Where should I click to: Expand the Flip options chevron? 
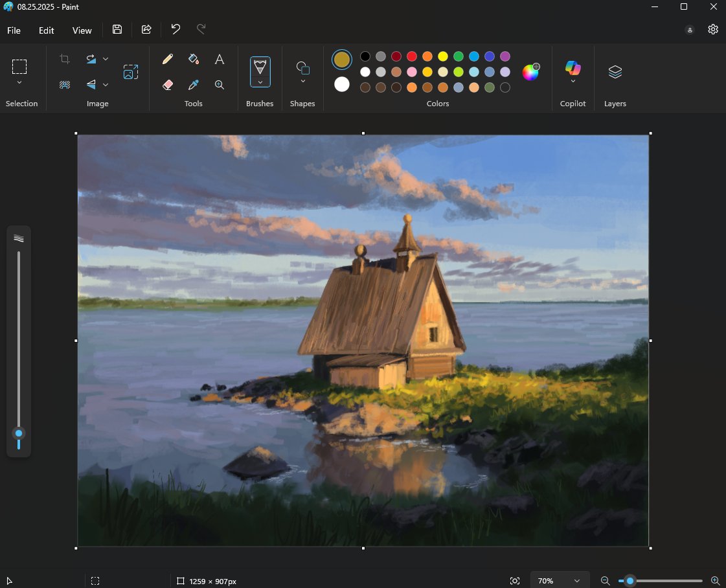pyautogui.click(x=106, y=84)
